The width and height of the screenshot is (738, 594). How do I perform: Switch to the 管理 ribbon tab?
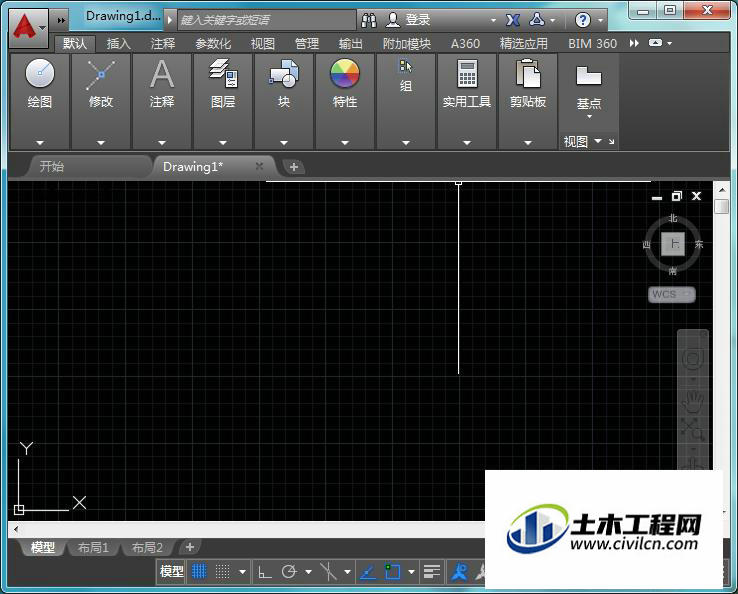pyautogui.click(x=307, y=44)
